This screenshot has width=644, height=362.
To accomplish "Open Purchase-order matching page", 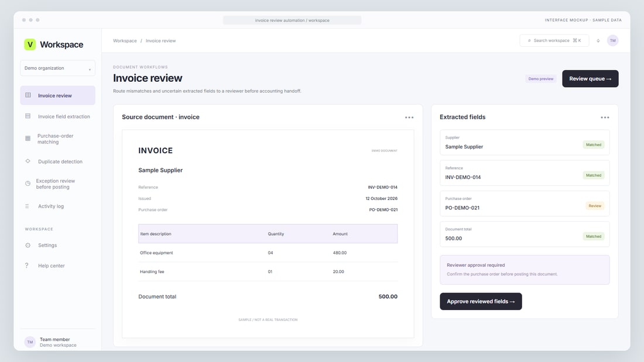I will [x=57, y=139].
